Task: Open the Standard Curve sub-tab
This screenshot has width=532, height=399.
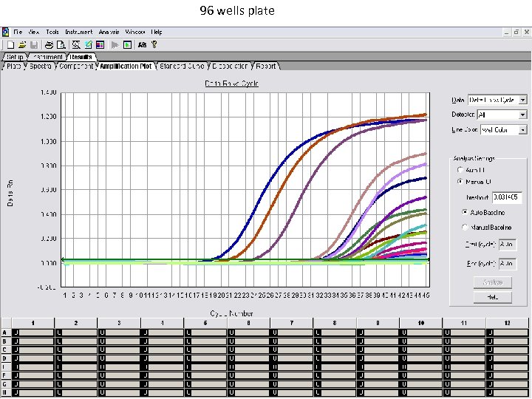Action: (x=182, y=66)
